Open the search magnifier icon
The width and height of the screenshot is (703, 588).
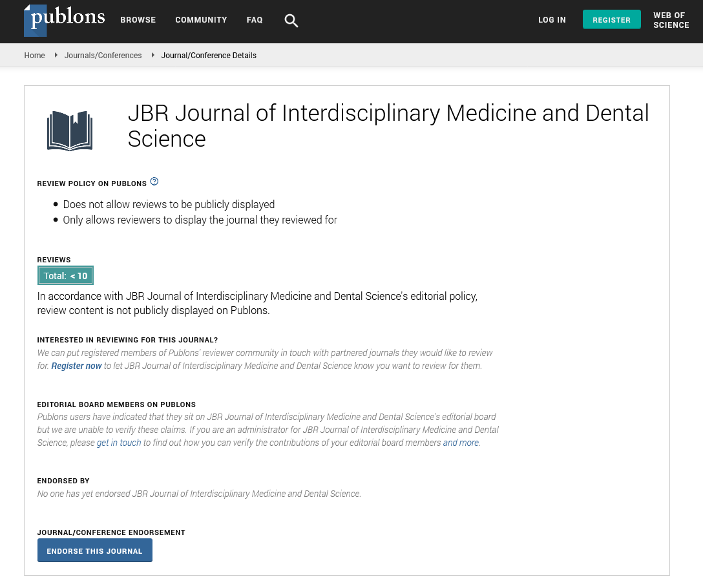(291, 21)
